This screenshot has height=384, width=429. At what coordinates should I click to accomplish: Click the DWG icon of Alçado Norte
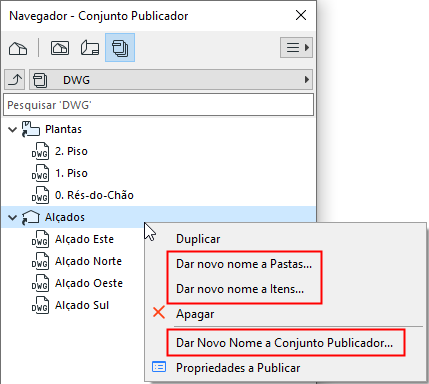[40, 261]
